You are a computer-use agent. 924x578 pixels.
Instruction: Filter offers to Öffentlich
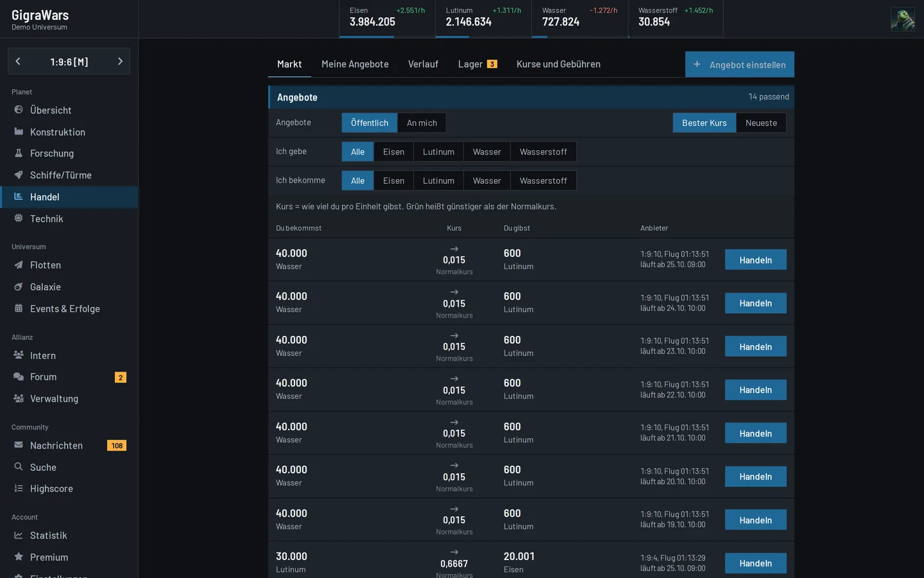(x=370, y=123)
